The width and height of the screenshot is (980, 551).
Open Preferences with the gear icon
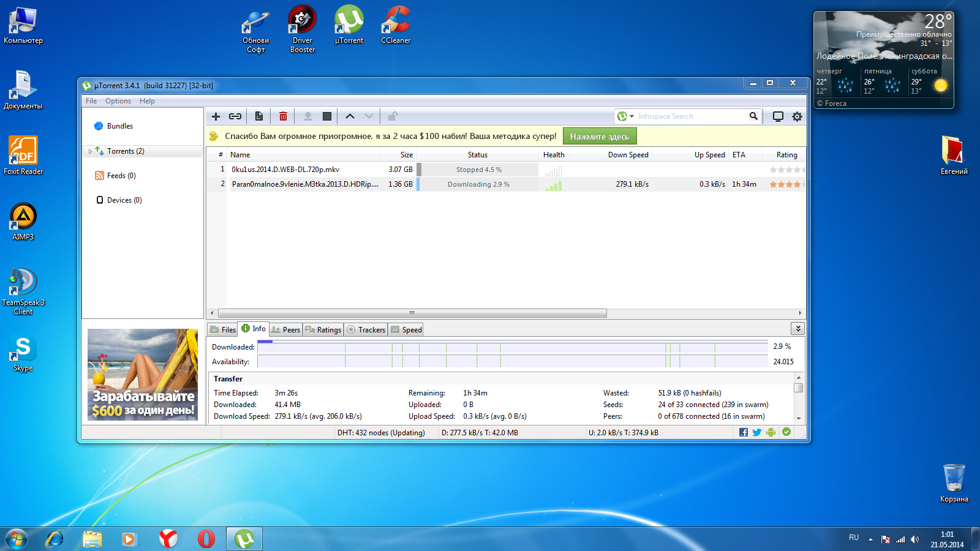coord(797,116)
